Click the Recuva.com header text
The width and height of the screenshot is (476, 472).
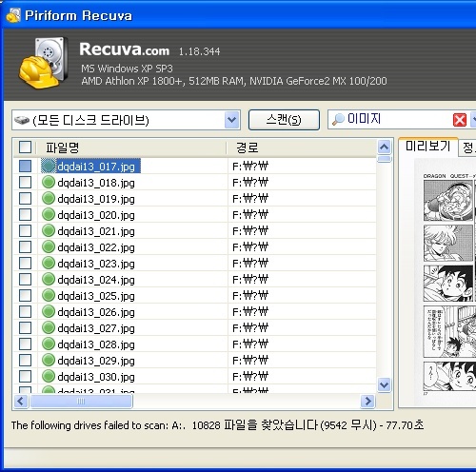pyautogui.click(x=125, y=49)
